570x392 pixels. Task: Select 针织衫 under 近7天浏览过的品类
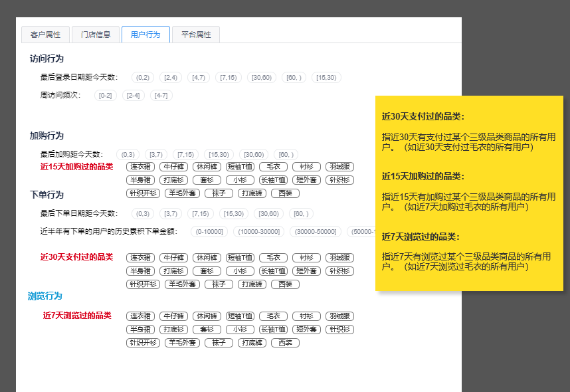pyautogui.click(x=340, y=330)
